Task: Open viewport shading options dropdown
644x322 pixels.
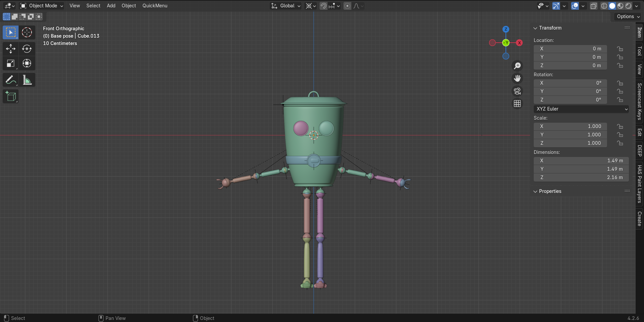Action: point(636,6)
